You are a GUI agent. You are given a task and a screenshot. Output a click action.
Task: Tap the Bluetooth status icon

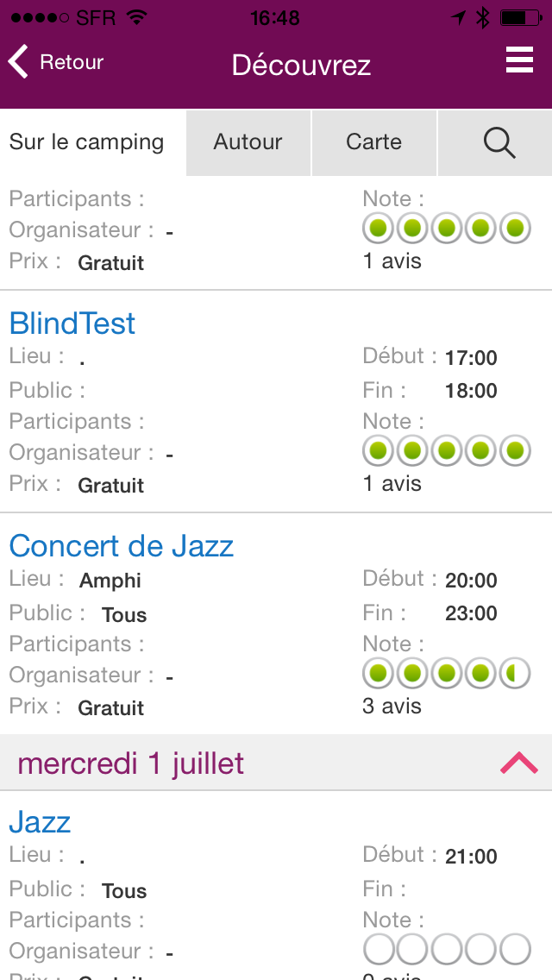tap(483, 17)
